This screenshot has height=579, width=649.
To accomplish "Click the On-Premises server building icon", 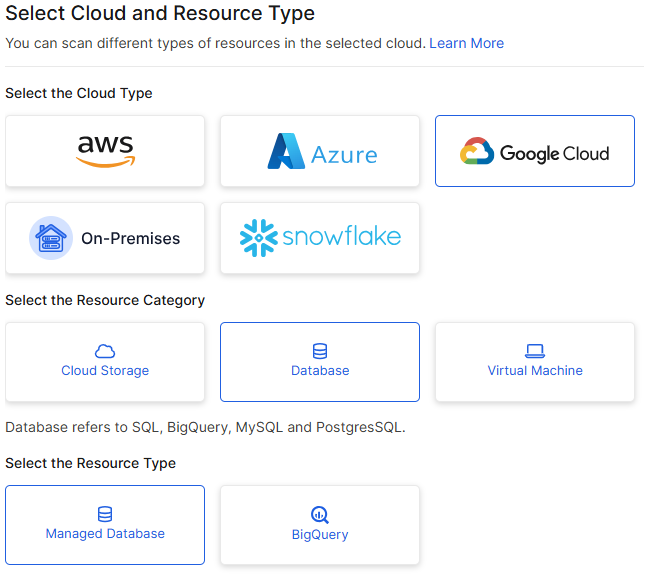I will [50, 238].
